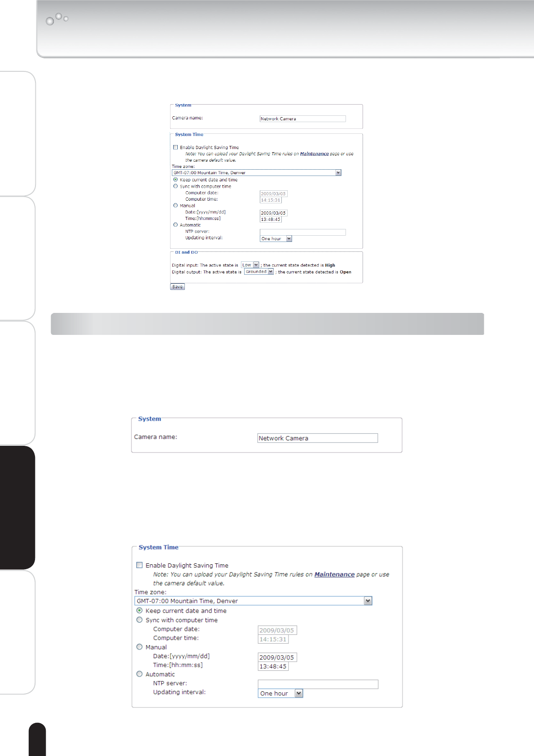This screenshot has width=534, height=756.
Task: Click manual Date field 2009/03/05 in enlarged panel
Action: point(277,657)
